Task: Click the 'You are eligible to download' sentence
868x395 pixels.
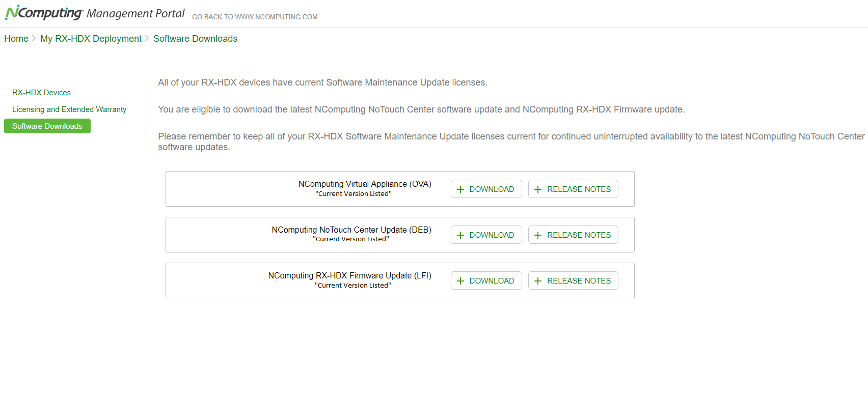Action: pos(421,109)
